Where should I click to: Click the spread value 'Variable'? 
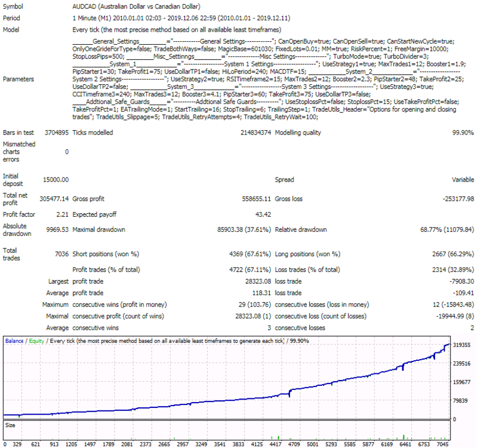click(x=462, y=180)
